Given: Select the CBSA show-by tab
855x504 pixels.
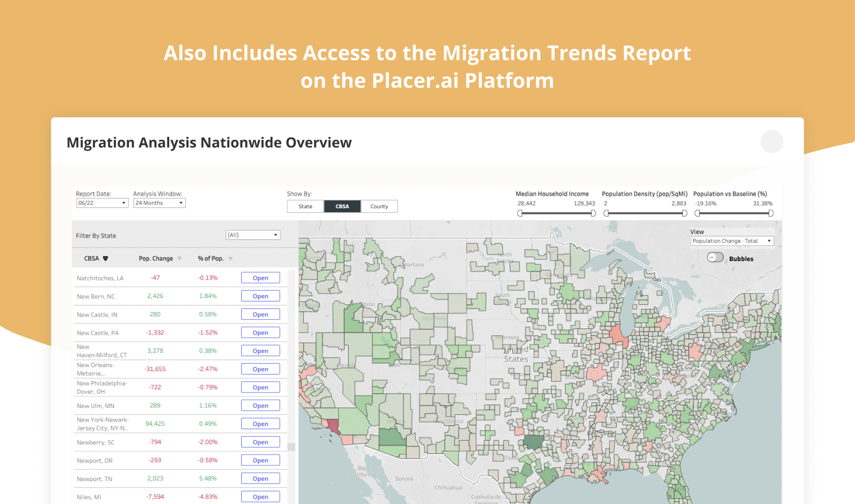Looking at the screenshot, I should 342,207.
